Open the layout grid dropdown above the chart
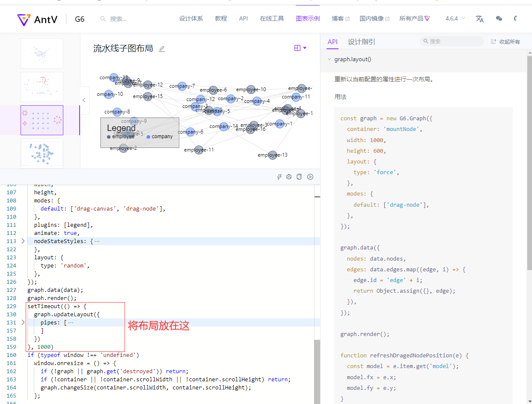 pos(300,48)
